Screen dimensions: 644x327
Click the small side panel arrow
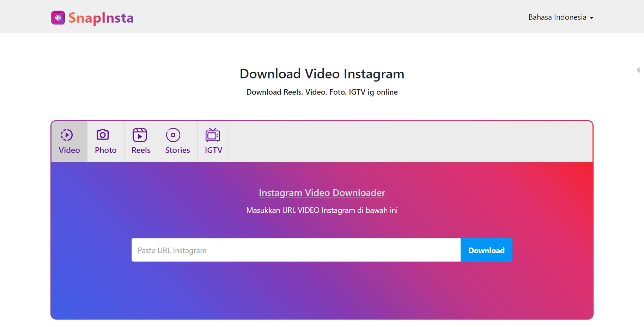tap(638, 70)
